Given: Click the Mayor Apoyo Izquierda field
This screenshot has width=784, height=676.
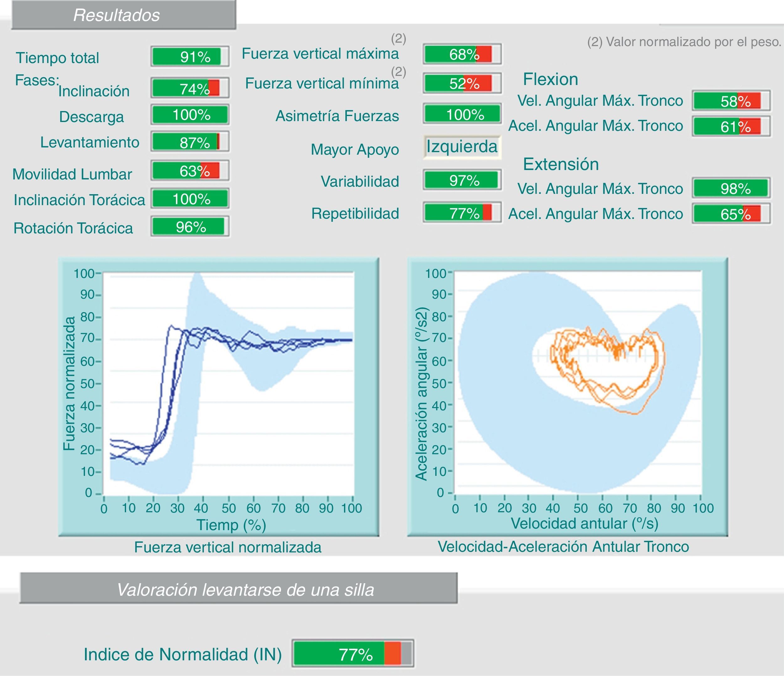Looking at the screenshot, I should coord(462,147).
